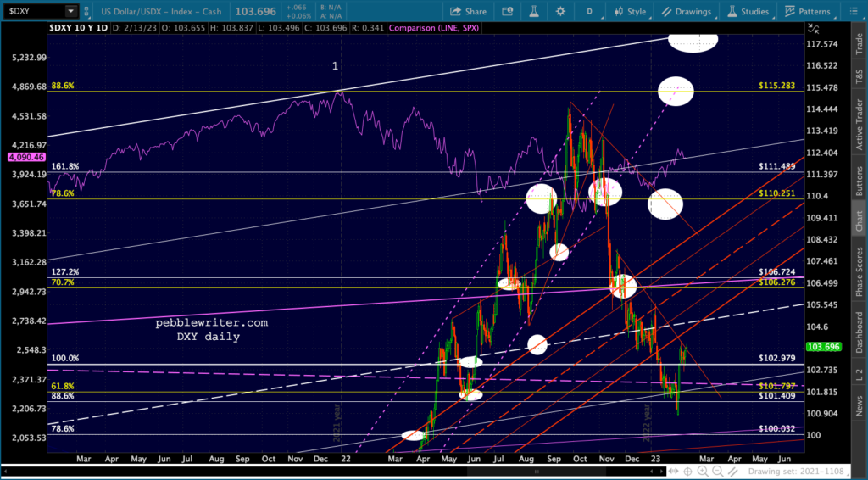Click the 161.8% Fibonacci label

64,167
